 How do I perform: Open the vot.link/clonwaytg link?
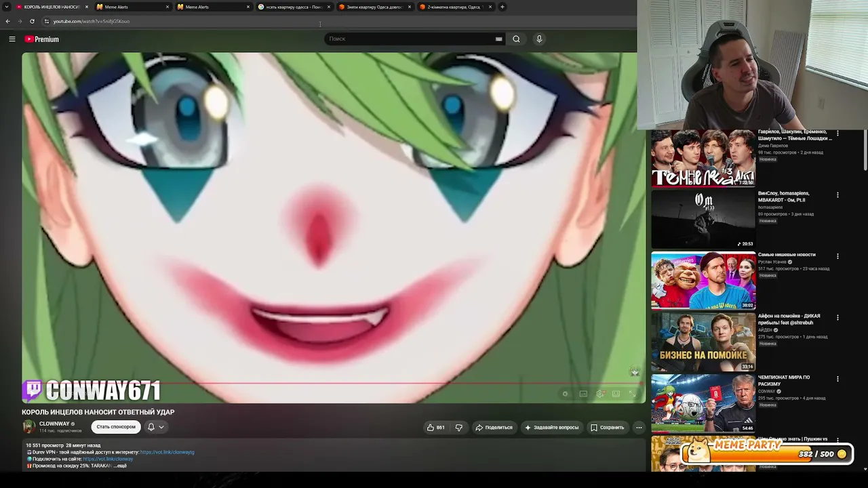point(167,452)
